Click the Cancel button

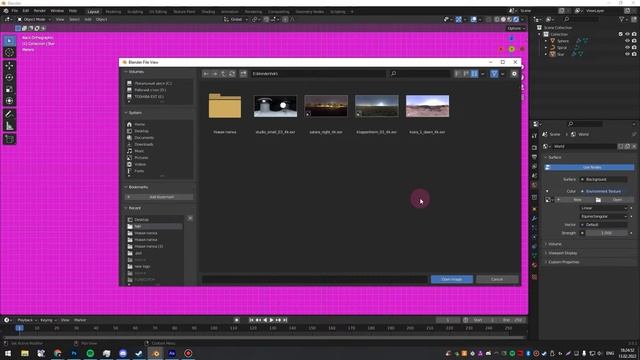tap(497, 279)
